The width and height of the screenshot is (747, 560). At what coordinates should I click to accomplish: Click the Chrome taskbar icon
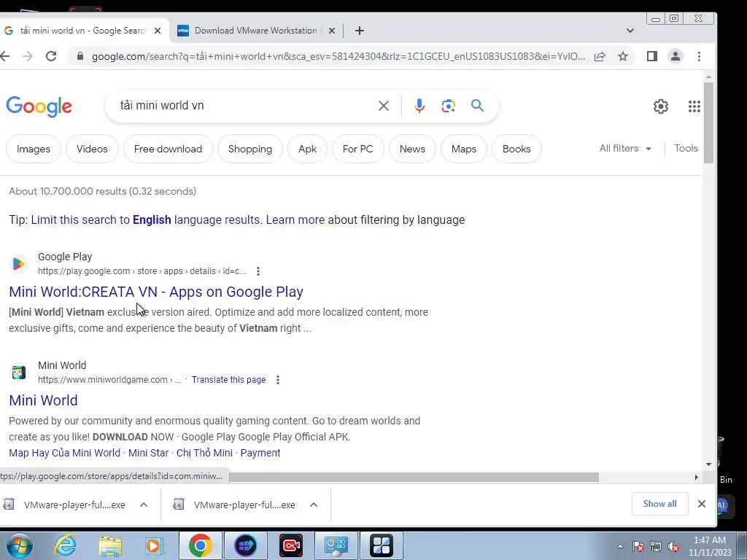[x=200, y=545]
